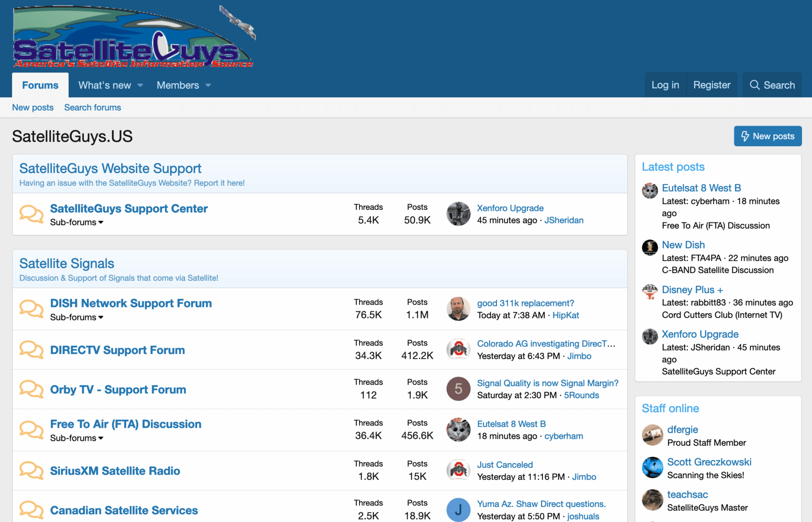
Task: Click Search forums in the sub-navigation
Action: tap(92, 107)
